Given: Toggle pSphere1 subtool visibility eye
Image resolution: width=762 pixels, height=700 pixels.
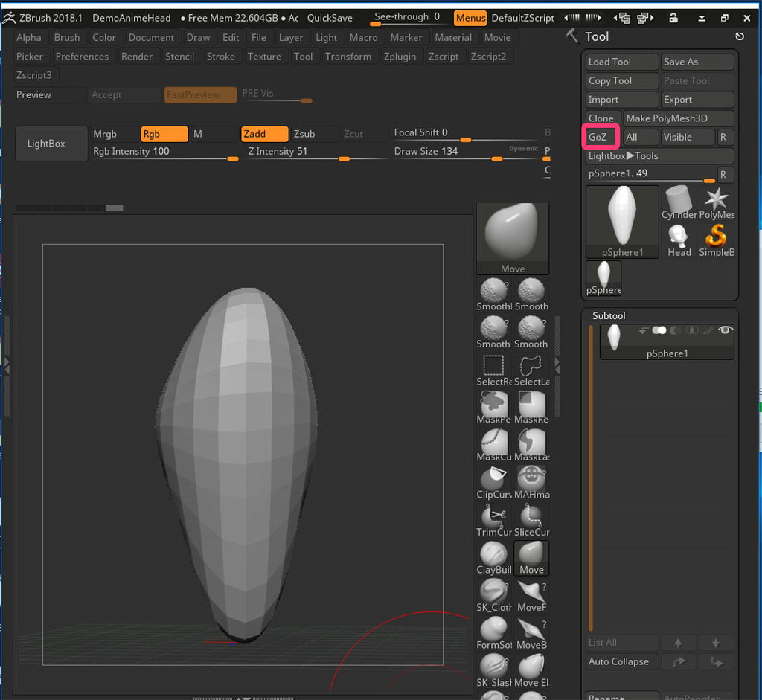Looking at the screenshot, I should click(x=725, y=330).
